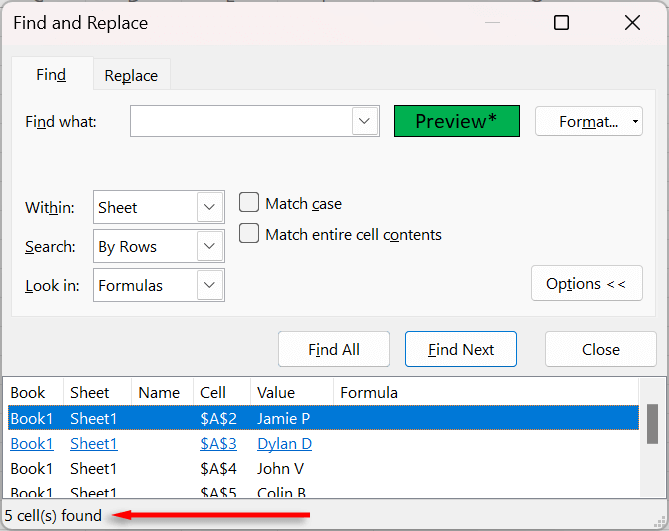Maximize the Find and Replace dialog
The height and width of the screenshot is (531, 669).
click(562, 22)
